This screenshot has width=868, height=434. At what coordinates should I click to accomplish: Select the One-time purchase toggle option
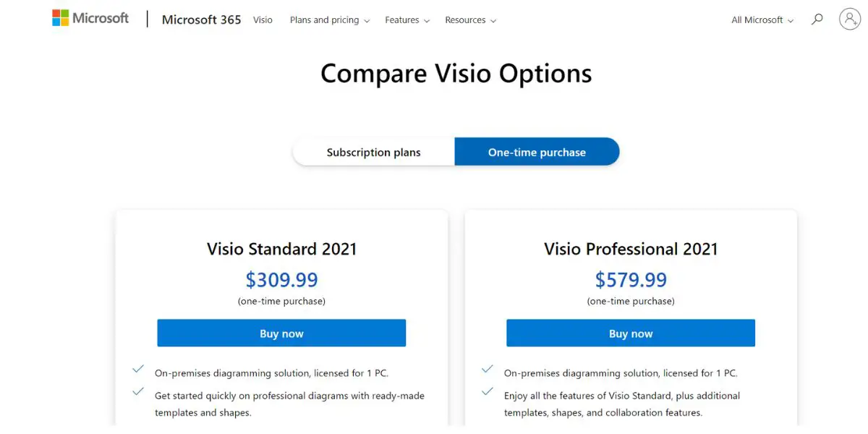pyautogui.click(x=537, y=152)
